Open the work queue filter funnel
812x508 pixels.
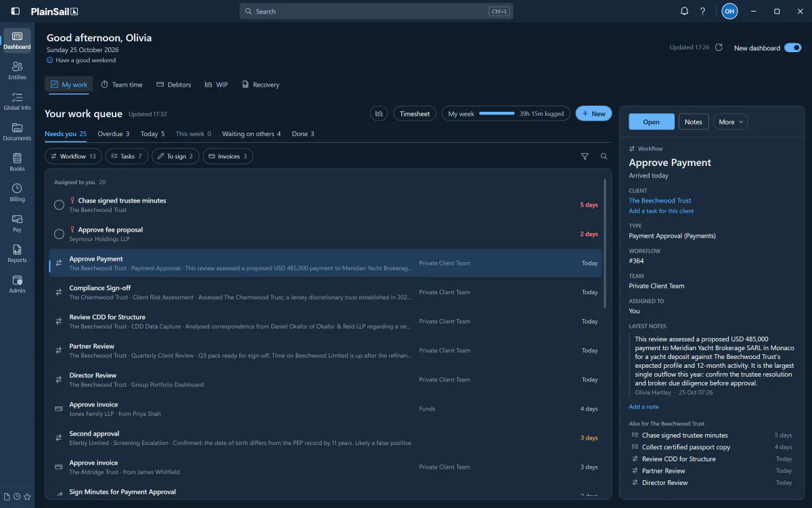point(585,156)
